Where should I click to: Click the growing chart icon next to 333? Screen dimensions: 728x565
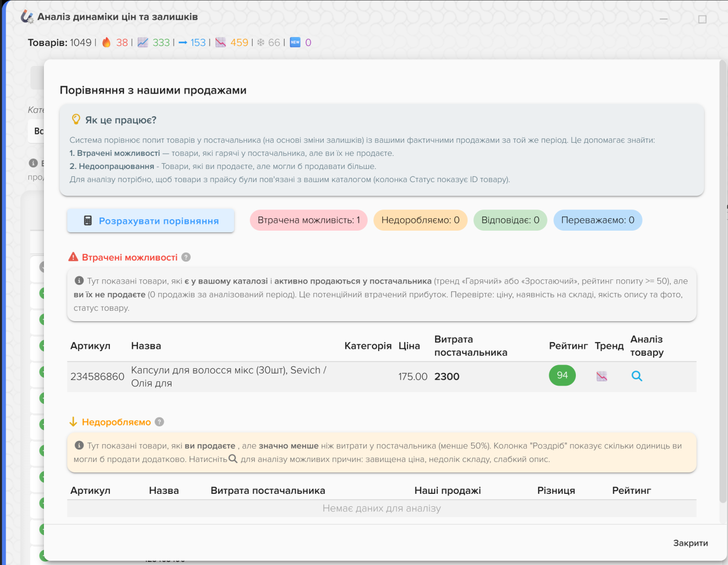click(143, 42)
